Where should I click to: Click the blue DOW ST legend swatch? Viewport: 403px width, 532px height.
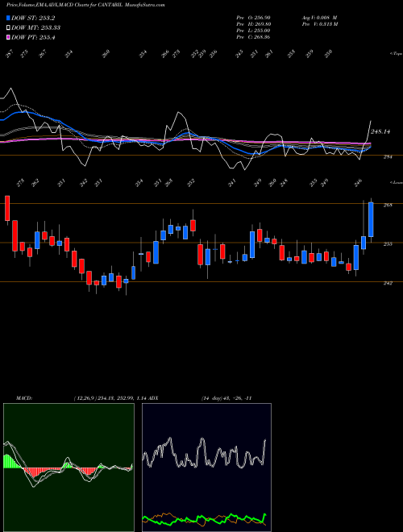point(8,18)
